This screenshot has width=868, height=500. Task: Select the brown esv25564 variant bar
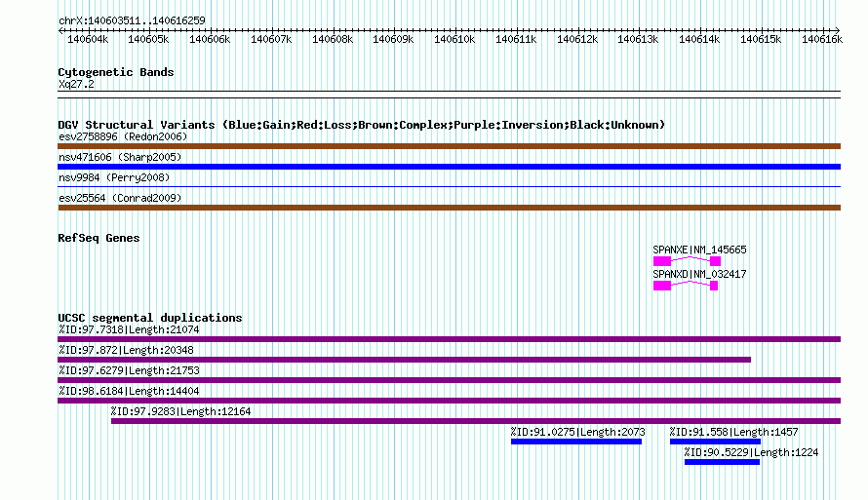click(449, 208)
